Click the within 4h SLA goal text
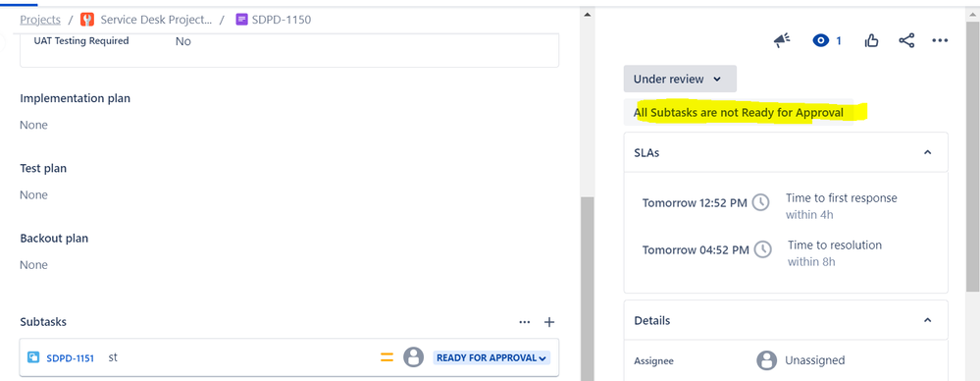Image resolution: width=980 pixels, height=381 pixels. coord(810,215)
